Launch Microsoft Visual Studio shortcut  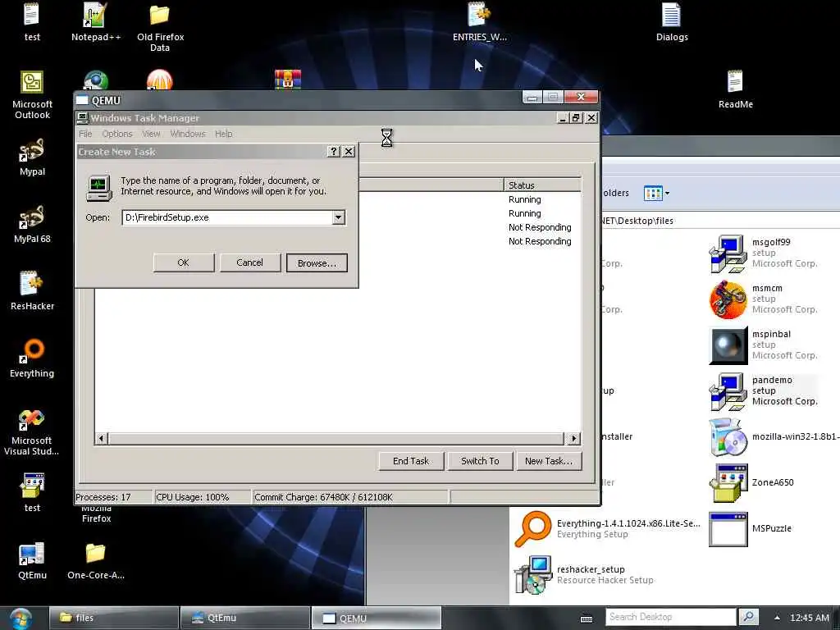(32, 431)
